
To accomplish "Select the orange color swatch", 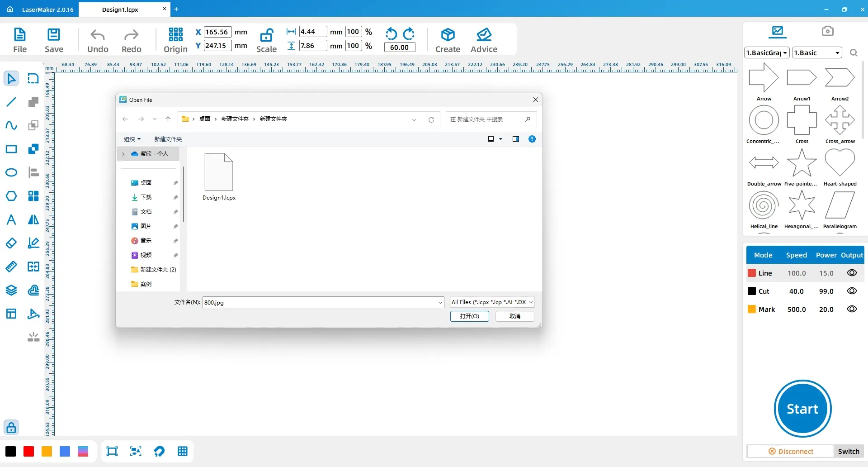I will [47, 451].
